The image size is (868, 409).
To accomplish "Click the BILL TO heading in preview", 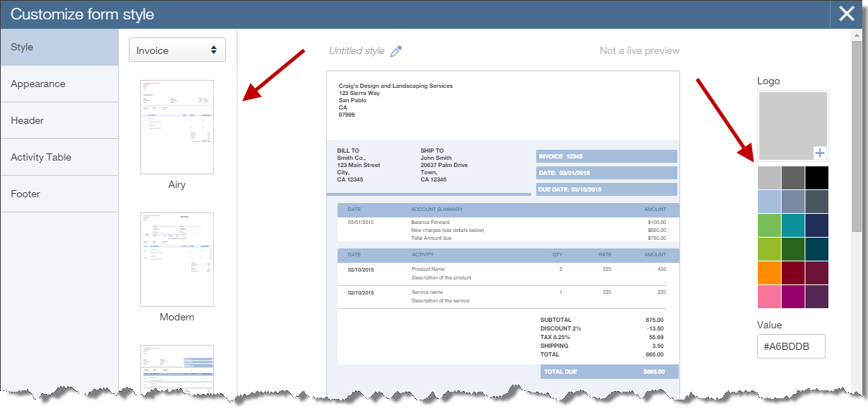I will pos(349,151).
